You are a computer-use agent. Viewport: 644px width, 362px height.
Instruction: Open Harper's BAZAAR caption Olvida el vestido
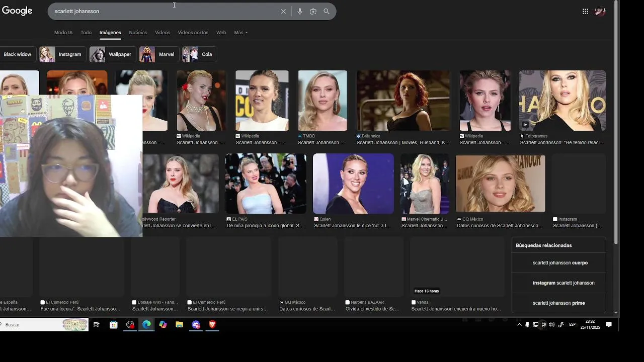pos(372,309)
